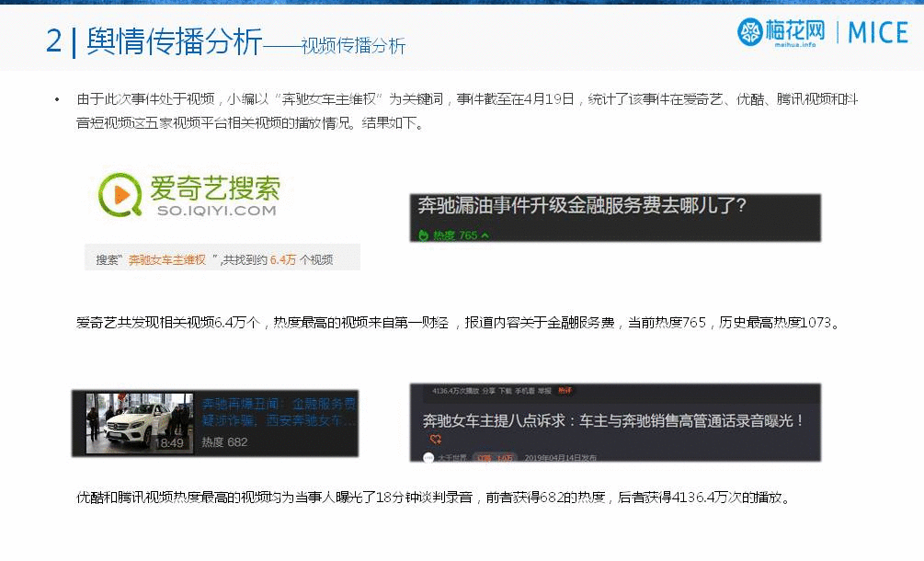Open the Youku title 奔驰再爆丑闻
924x561 pixels.
pos(276,412)
